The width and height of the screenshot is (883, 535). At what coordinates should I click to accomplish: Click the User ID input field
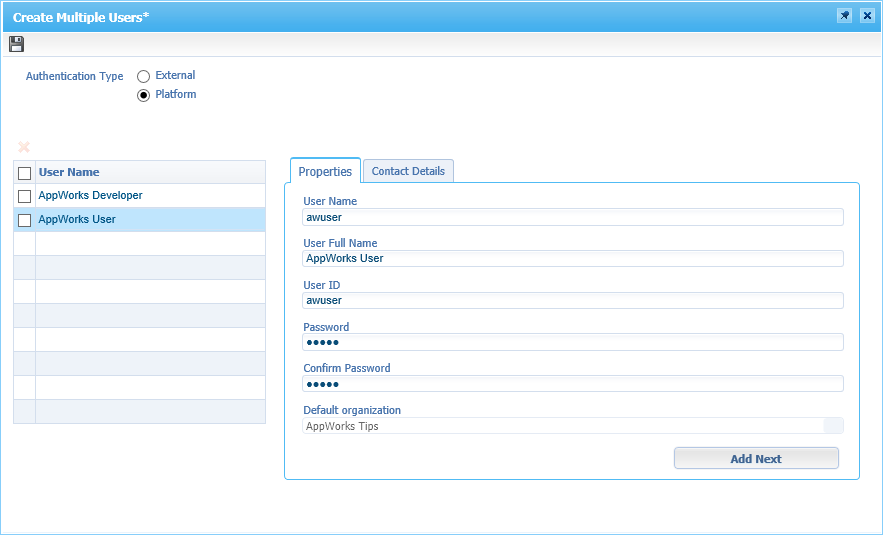573,301
